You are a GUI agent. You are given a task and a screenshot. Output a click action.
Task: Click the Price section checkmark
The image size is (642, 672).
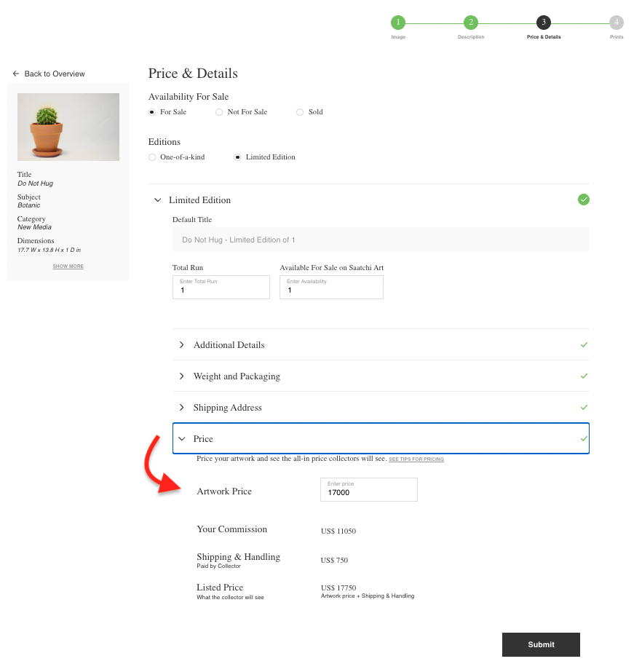(584, 438)
